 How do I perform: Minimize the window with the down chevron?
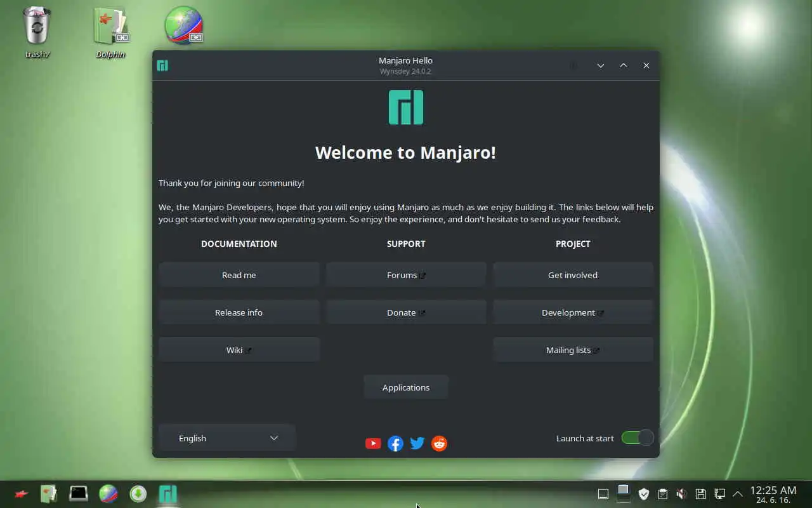(x=601, y=65)
